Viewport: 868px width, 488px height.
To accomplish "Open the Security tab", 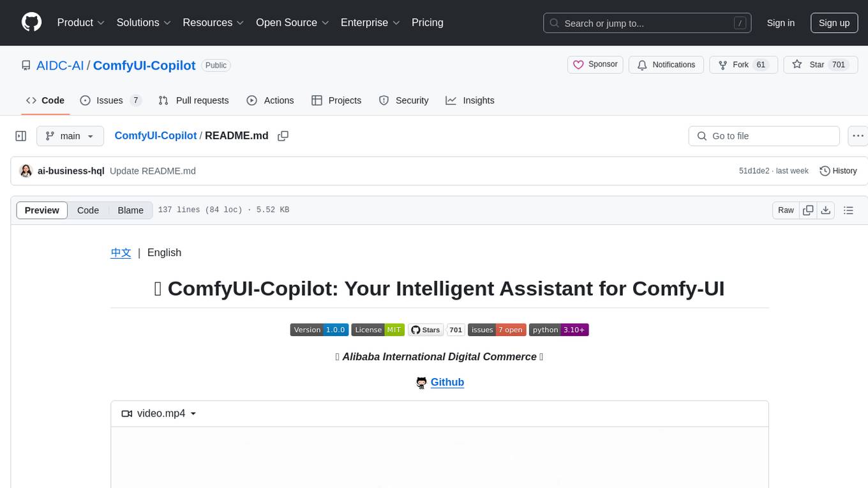I will tap(403, 100).
